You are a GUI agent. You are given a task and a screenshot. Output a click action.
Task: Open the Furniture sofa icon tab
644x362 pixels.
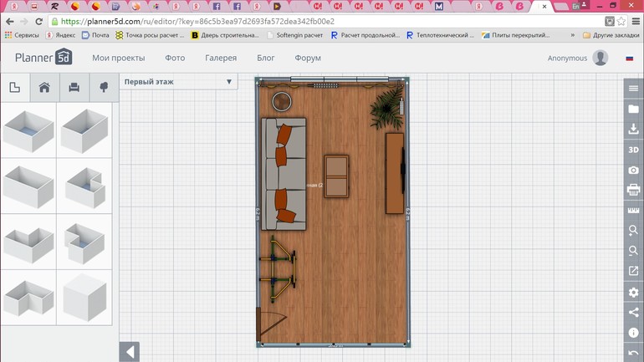click(74, 88)
